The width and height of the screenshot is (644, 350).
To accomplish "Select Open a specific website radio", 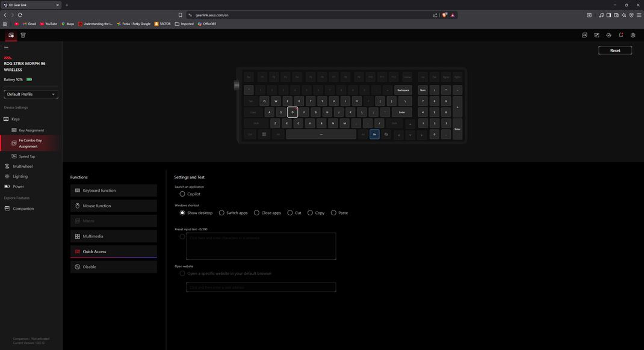I will [182, 273].
